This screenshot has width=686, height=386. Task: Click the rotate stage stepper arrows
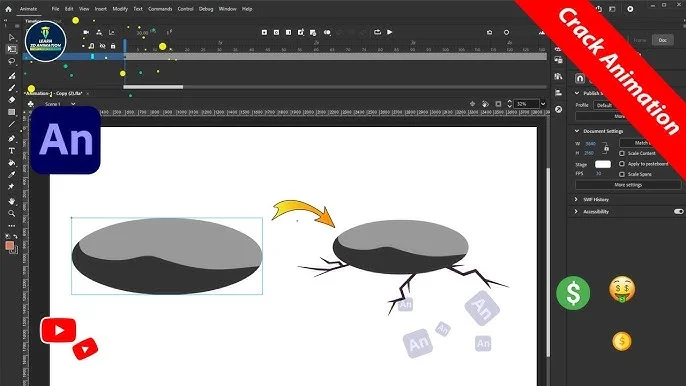[509, 104]
